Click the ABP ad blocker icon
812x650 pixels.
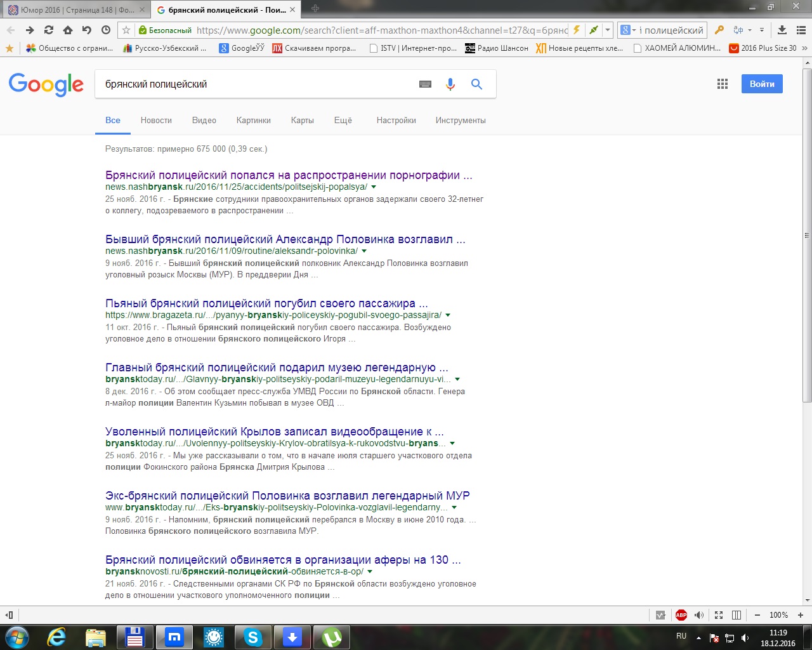(x=681, y=615)
